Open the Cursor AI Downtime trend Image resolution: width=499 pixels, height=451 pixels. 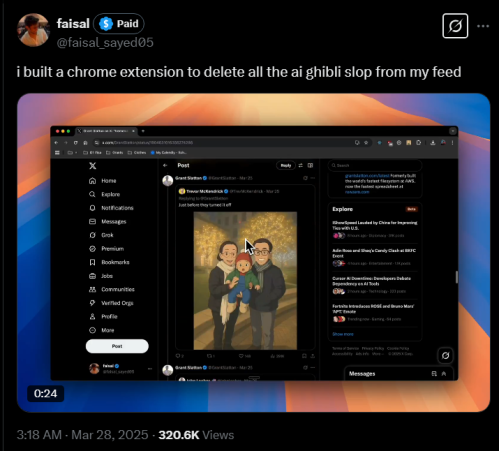(x=375, y=285)
